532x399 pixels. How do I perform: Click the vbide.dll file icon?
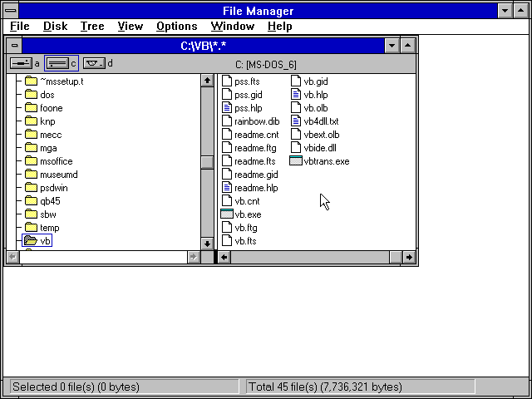click(x=296, y=148)
